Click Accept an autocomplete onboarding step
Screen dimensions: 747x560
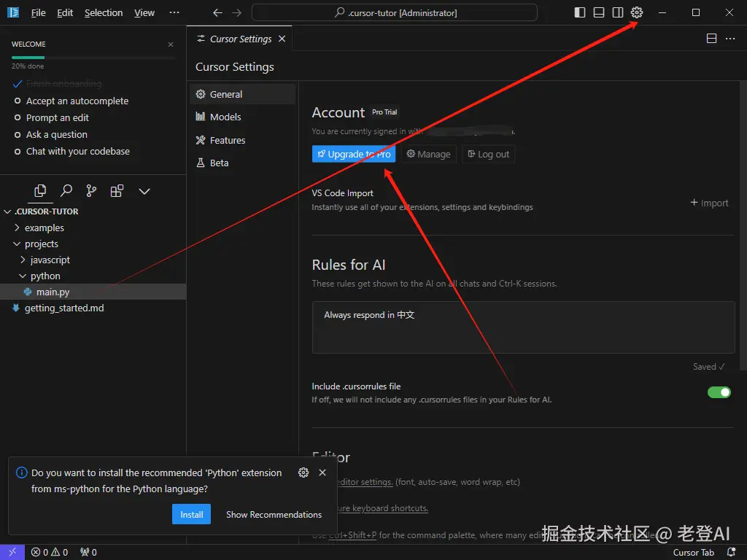[71, 101]
